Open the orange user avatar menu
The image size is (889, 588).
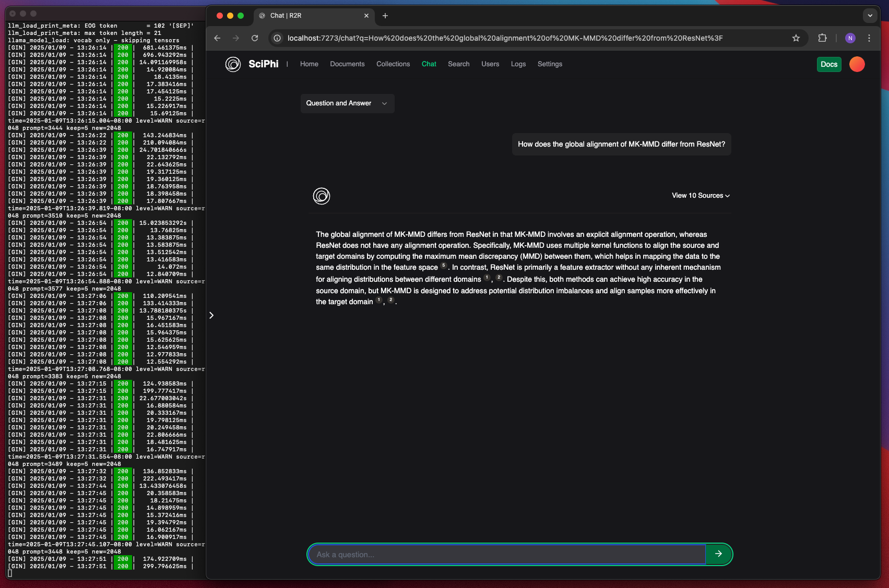point(857,64)
